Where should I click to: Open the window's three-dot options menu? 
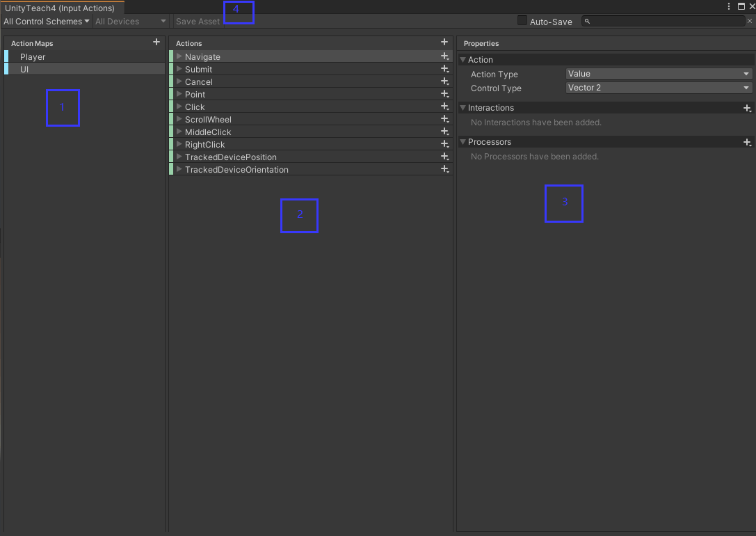728,6
